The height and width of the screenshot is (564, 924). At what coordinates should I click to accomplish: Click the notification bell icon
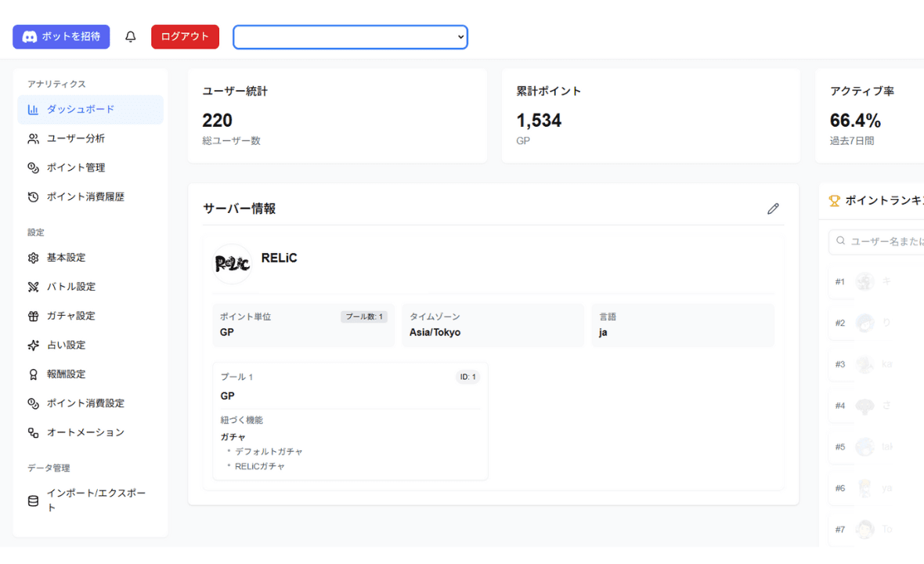pyautogui.click(x=131, y=36)
